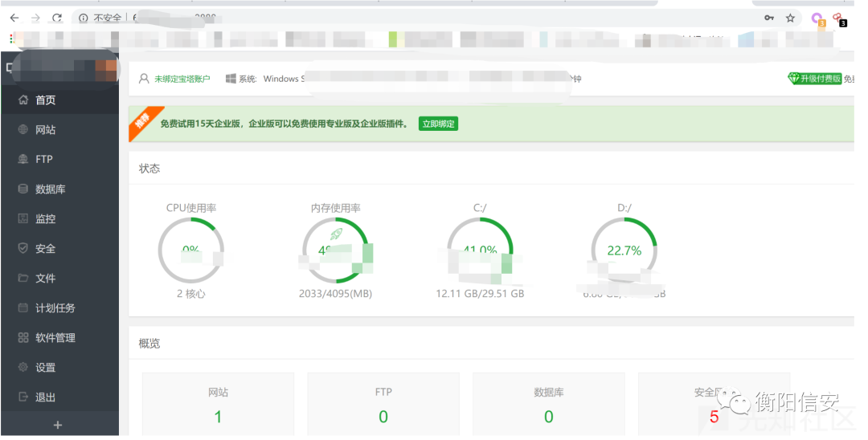Click the 数据库 overview count 0

[x=549, y=417]
